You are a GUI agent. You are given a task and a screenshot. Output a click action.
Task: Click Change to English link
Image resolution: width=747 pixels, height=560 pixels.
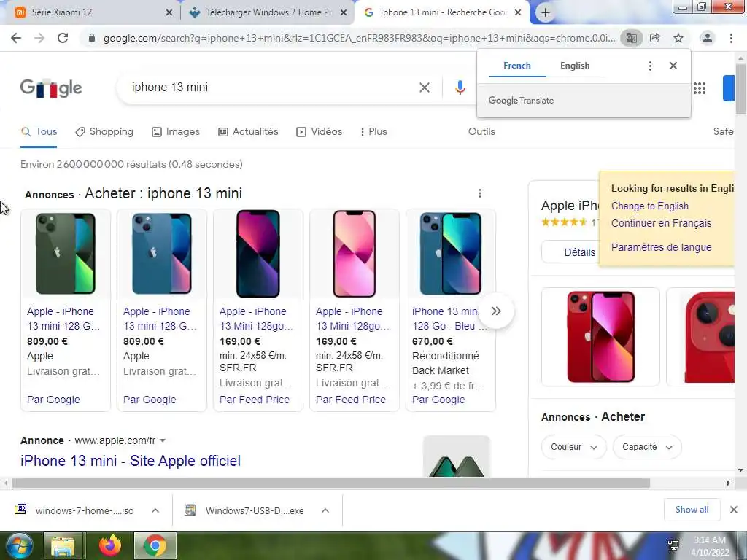pyautogui.click(x=650, y=206)
